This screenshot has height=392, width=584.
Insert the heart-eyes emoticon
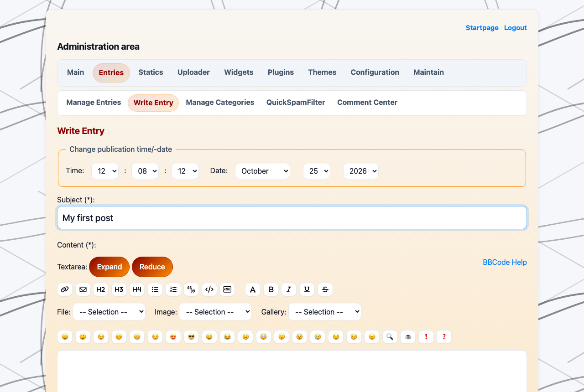pyautogui.click(x=173, y=337)
